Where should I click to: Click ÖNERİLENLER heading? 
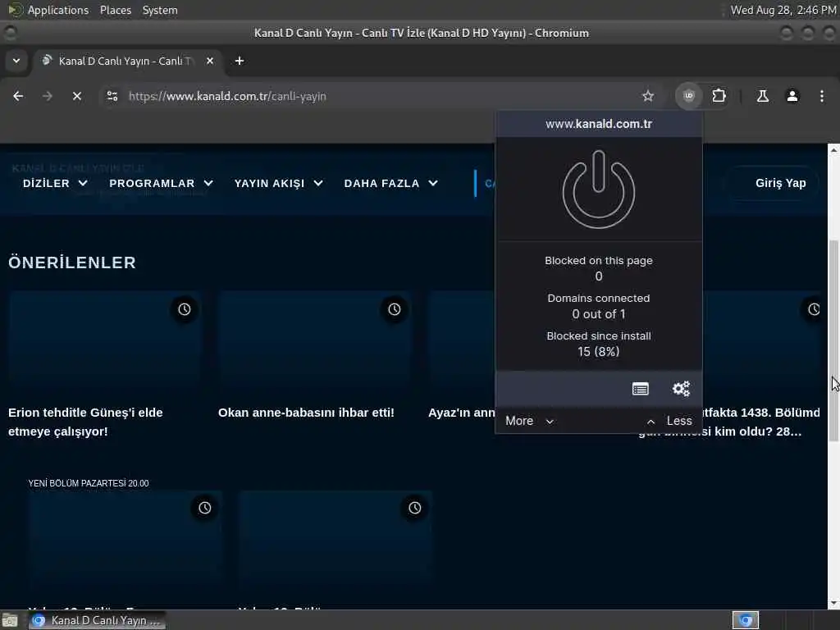[72, 262]
